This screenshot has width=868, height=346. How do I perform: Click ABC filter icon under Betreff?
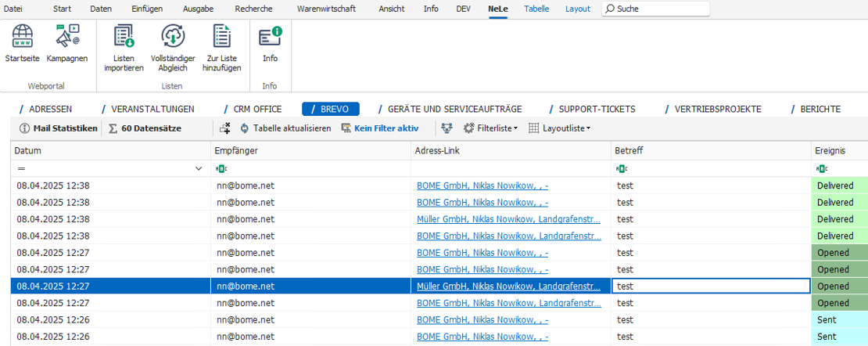(x=622, y=168)
